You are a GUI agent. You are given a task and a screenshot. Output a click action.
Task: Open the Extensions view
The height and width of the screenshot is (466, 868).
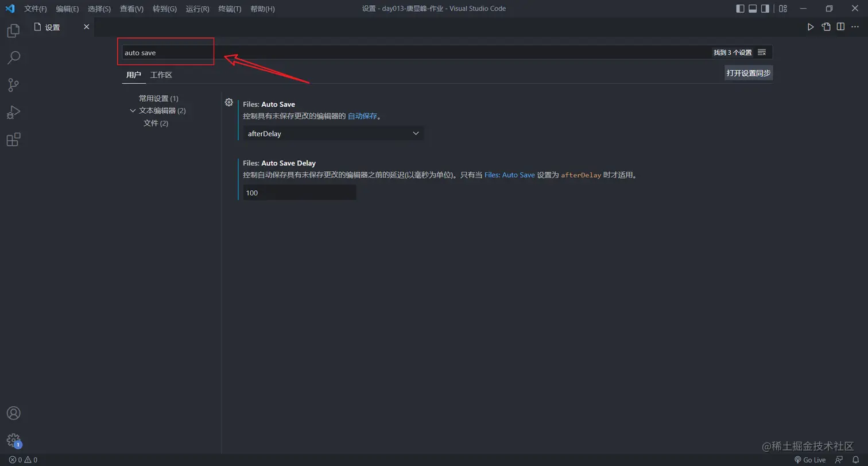pos(13,140)
